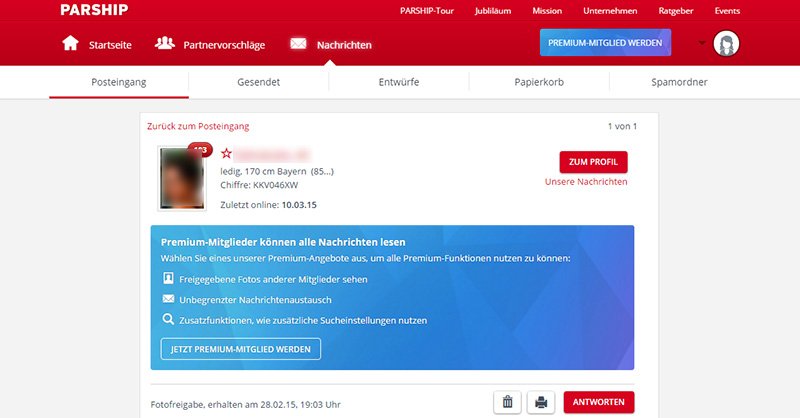Open the Unsere Nachrichten link

[x=586, y=182]
